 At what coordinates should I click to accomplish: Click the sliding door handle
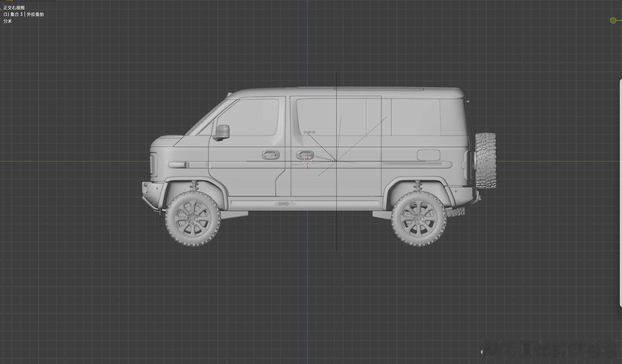(x=305, y=154)
